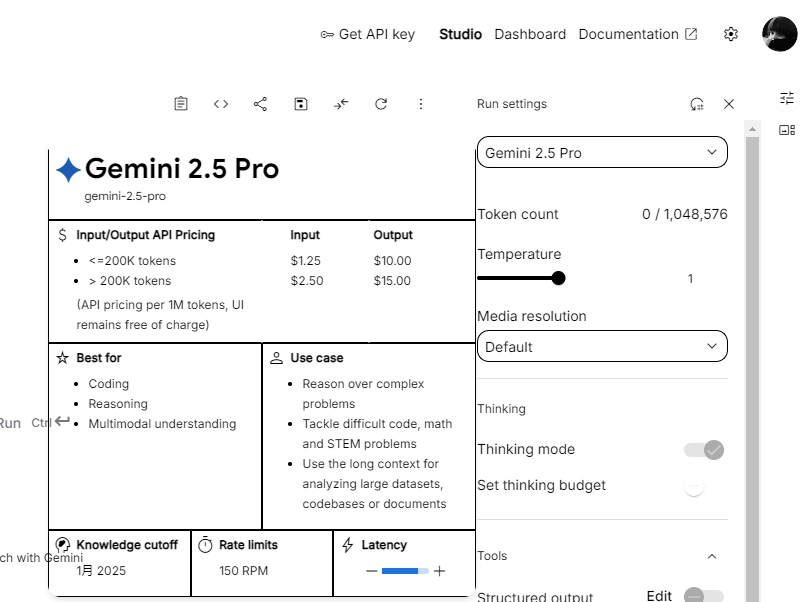Click the Get code brackets icon
Viewport: 808px width, 602px height.
(x=221, y=104)
